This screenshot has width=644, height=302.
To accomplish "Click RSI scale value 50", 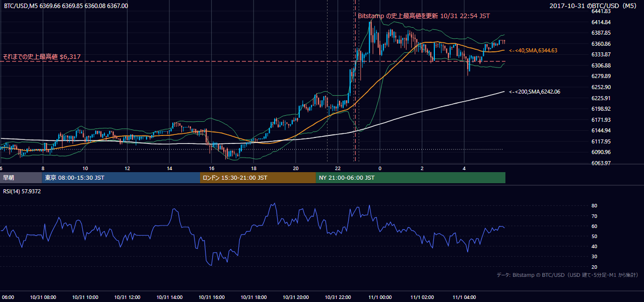I will 594,236.
